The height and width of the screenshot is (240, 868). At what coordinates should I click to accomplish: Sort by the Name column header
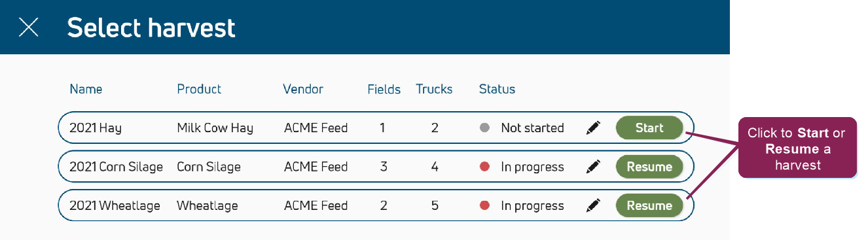coord(86,89)
